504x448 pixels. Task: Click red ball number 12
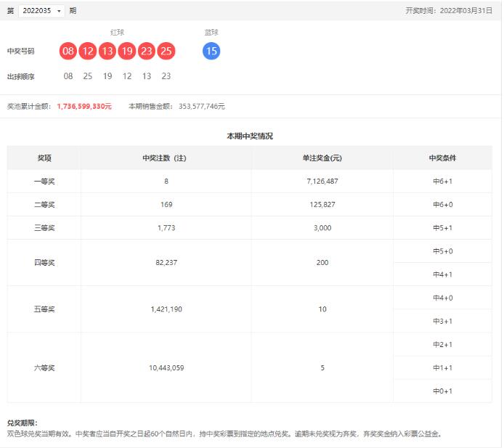[x=88, y=51]
